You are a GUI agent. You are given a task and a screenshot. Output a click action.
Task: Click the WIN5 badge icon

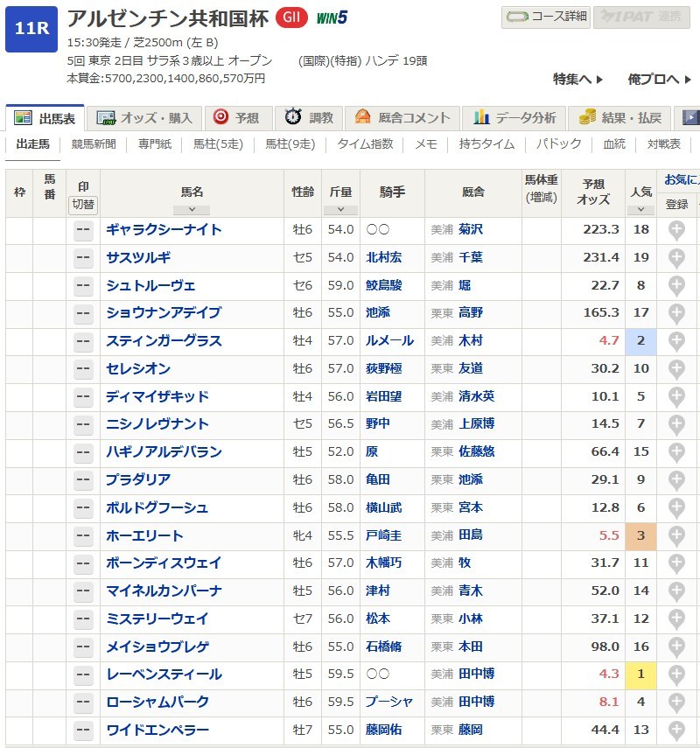click(x=332, y=17)
